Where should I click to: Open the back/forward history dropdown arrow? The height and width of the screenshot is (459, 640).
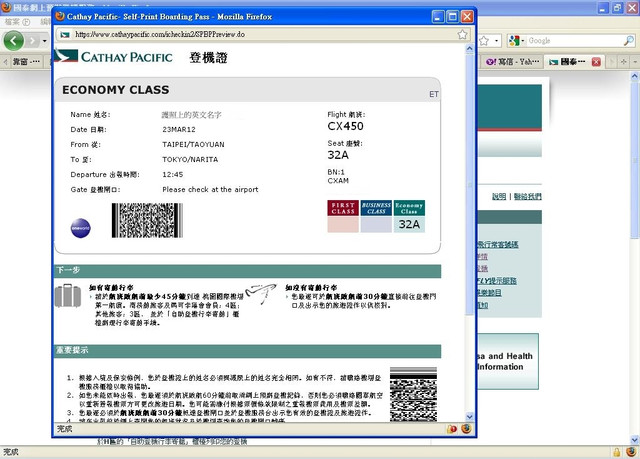(x=44, y=41)
